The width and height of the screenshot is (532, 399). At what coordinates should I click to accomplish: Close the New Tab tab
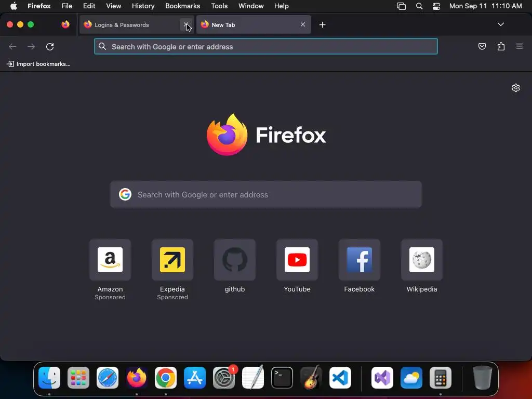(303, 24)
